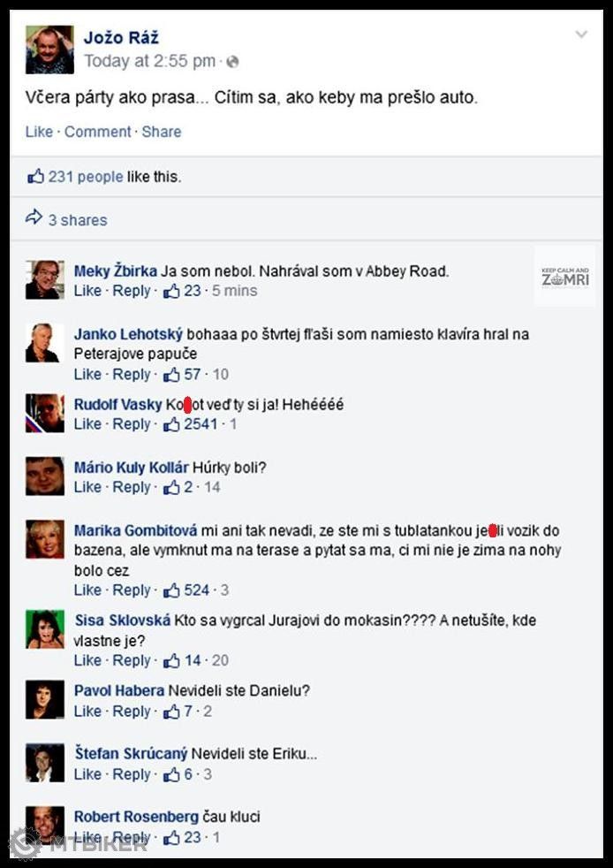Click thumbs-up icon showing 2541 likes

(171, 424)
